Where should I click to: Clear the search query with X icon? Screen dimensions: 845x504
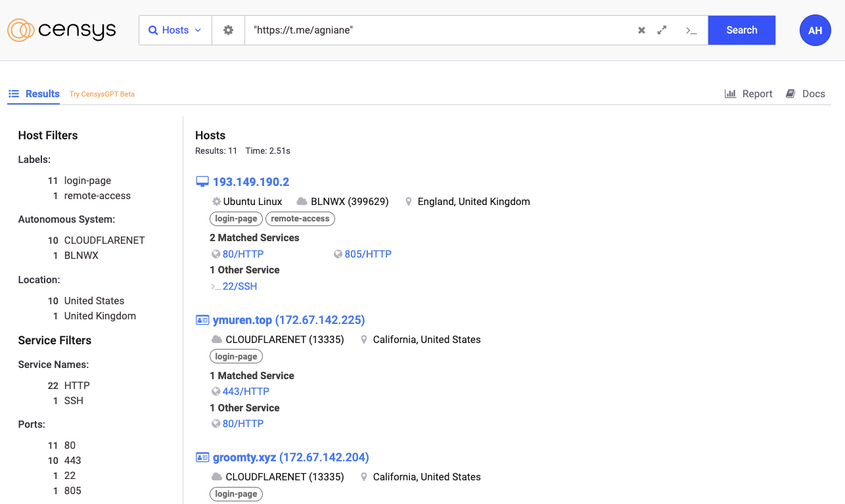(641, 30)
